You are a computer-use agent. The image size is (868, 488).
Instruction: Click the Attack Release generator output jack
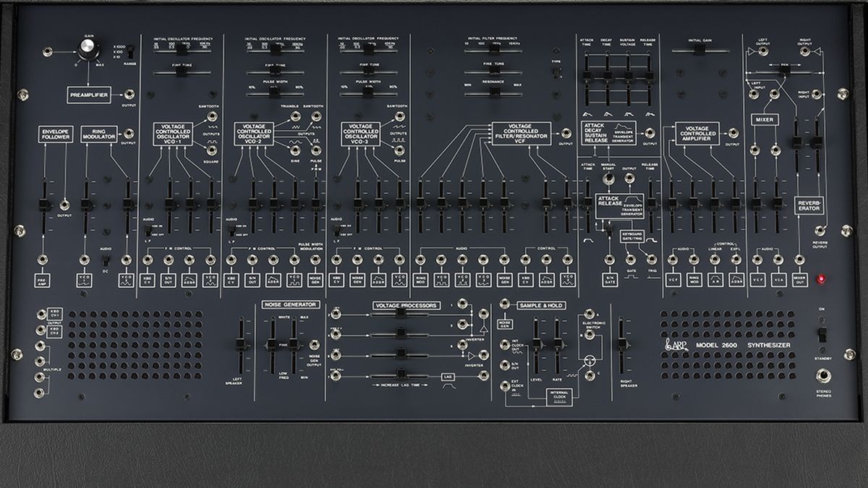[x=629, y=177]
